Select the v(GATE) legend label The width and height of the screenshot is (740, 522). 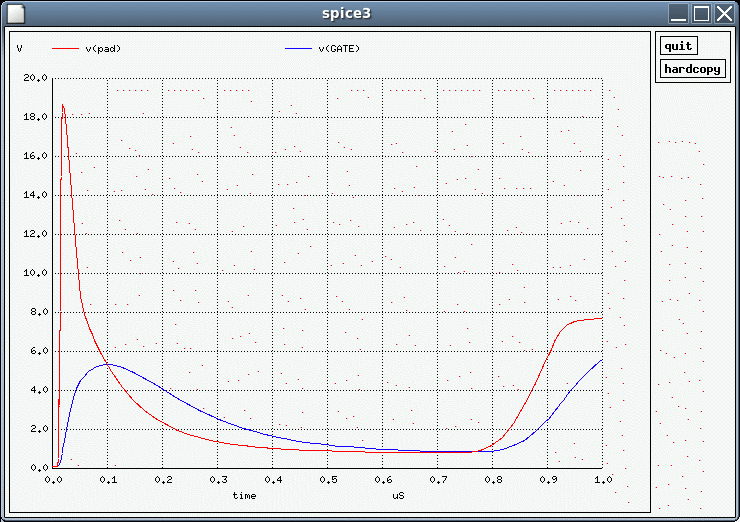[x=339, y=48]
